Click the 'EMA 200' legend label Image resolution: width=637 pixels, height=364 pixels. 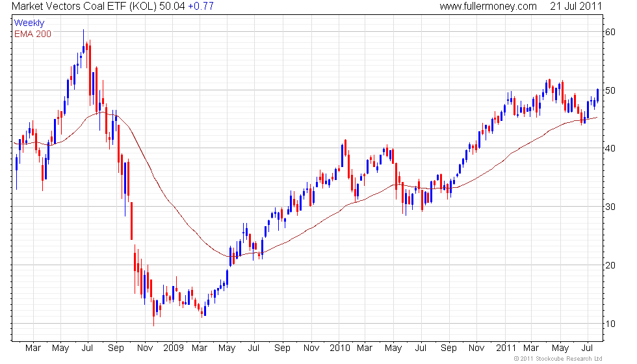point(33,34)
